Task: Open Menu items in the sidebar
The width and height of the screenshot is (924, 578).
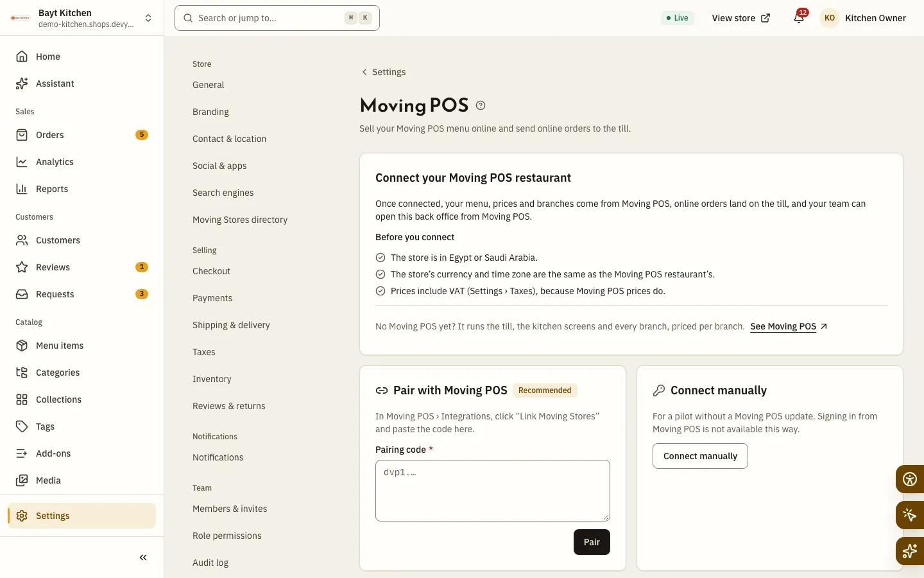Action: pos(81,346)
